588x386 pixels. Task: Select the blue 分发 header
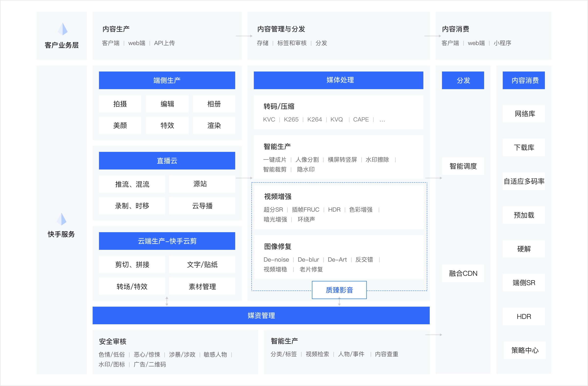pos(463,80)
